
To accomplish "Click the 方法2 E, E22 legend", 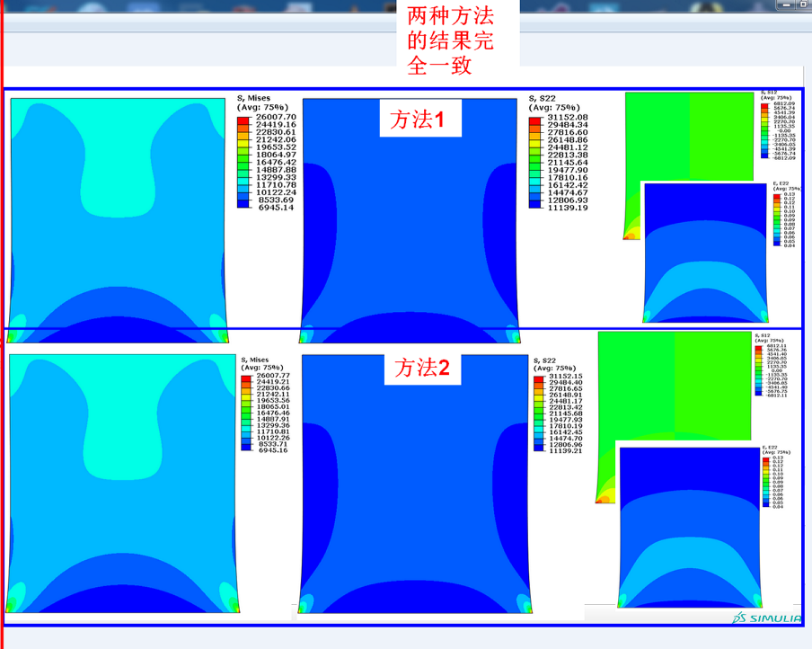I will click(775, 479).
